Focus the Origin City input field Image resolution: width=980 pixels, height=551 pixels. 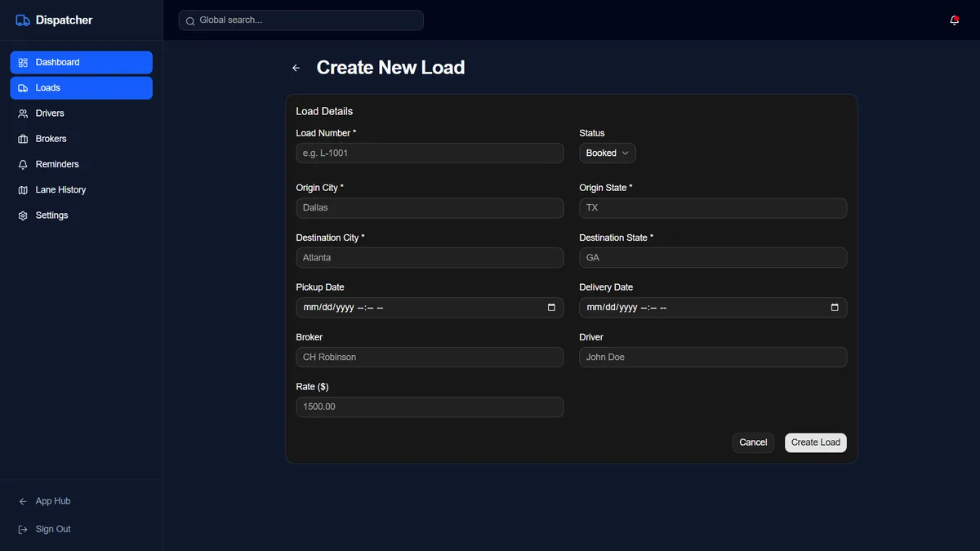pyautogui.click(x=430, y=208)
